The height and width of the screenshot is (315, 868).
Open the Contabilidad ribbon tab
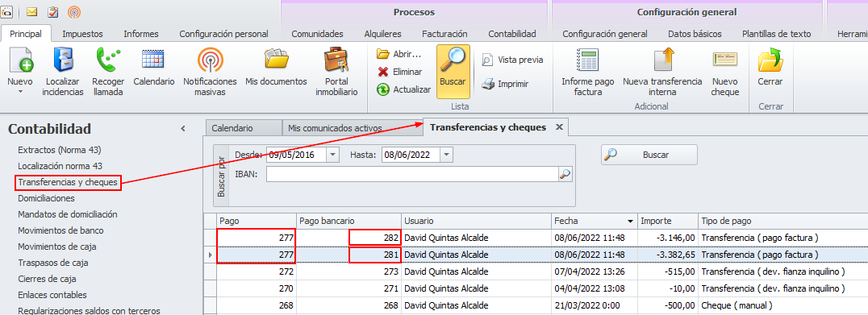[512, 34]
